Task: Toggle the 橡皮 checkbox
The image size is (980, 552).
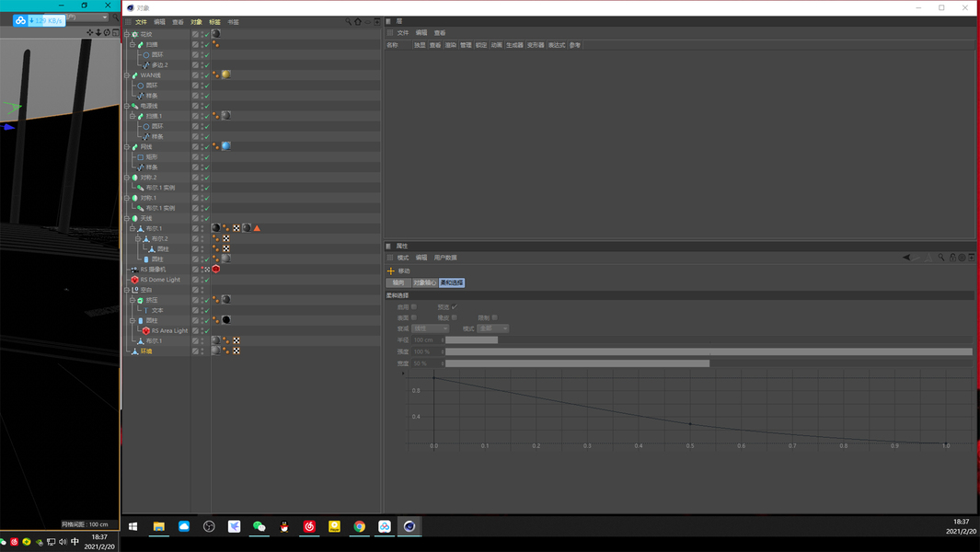Action: 455,317
